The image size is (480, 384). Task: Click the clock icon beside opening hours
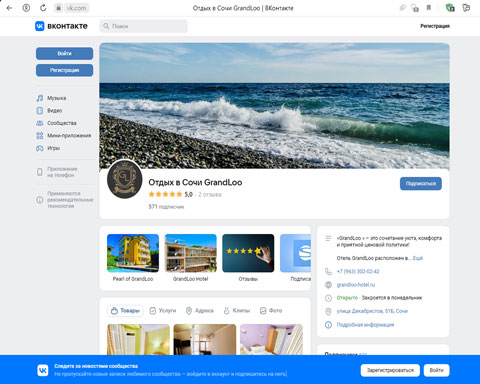(x=328, y=298)
